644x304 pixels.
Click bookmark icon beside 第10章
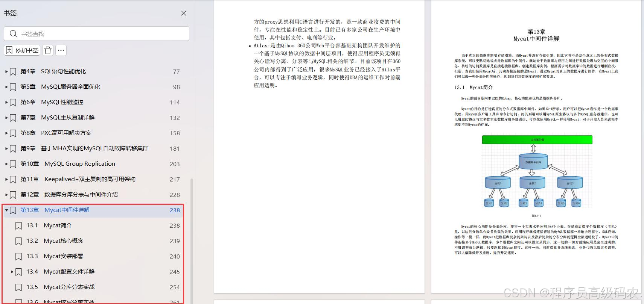13,164
